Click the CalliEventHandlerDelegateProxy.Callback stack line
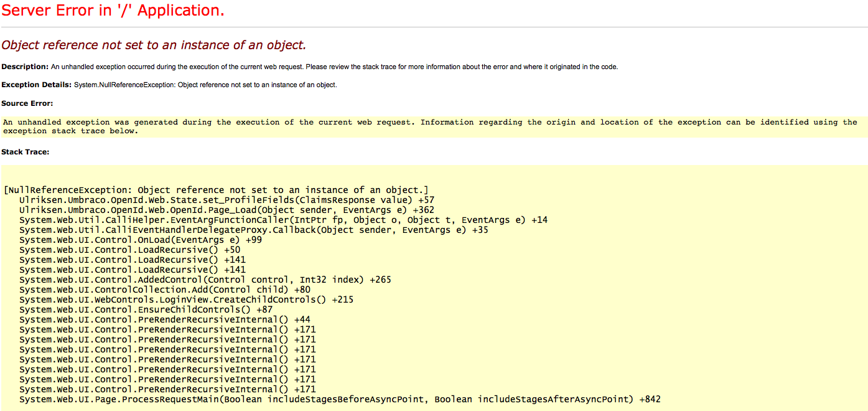Screen dimensions: 868x411 253,230
